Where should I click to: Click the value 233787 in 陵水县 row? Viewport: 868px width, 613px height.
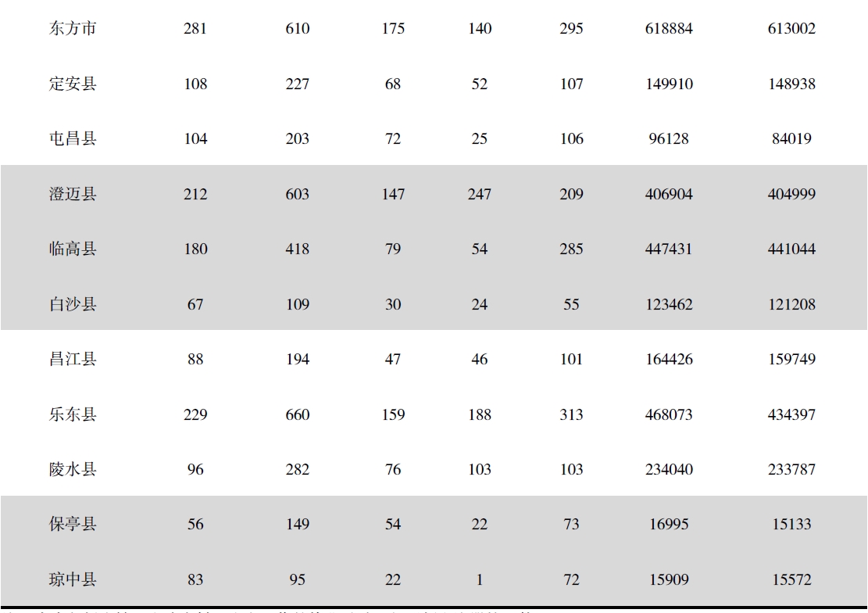[791, 469]
